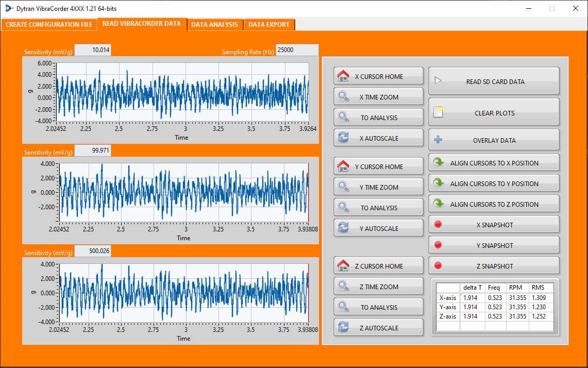Click the house icon on X CURSOR HOME
The height and width of the screenshot is (368, 588).
343,76
